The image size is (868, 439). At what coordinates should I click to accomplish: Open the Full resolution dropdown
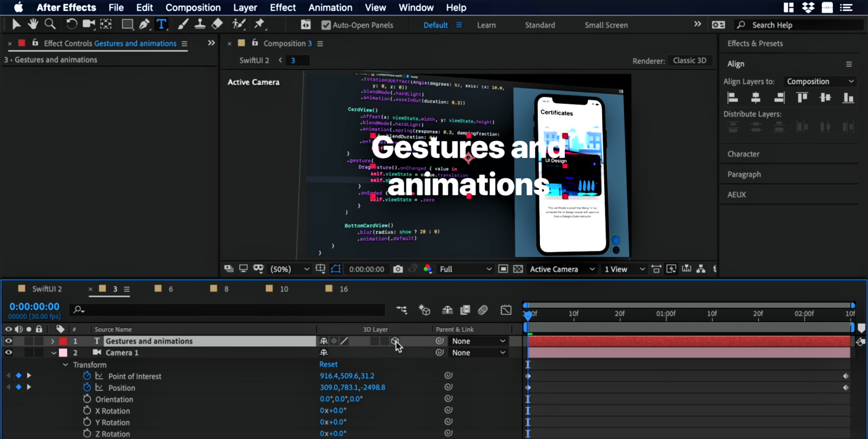click(465, 269)
